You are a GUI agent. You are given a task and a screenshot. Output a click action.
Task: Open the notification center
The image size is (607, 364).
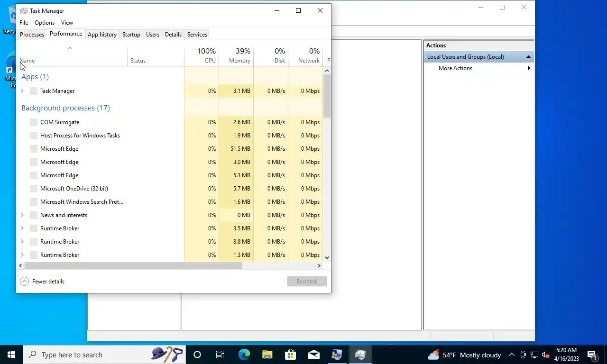592,355
